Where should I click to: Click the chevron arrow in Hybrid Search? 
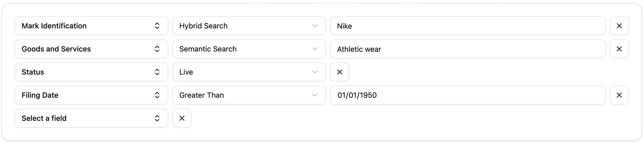click(x=315, y=26)
